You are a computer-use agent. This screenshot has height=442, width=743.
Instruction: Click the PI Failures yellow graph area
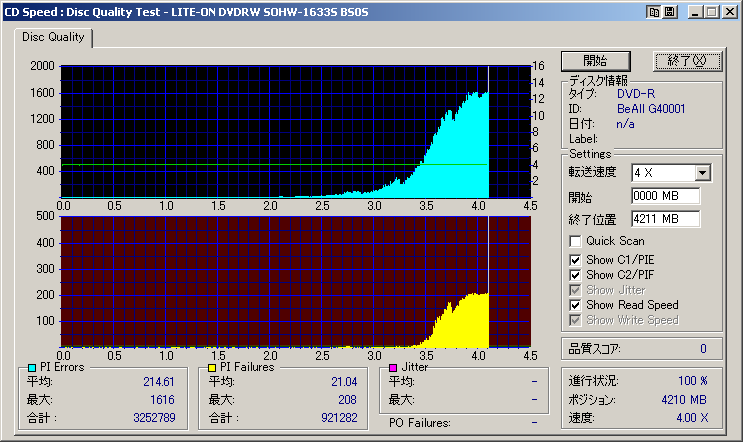296,282
